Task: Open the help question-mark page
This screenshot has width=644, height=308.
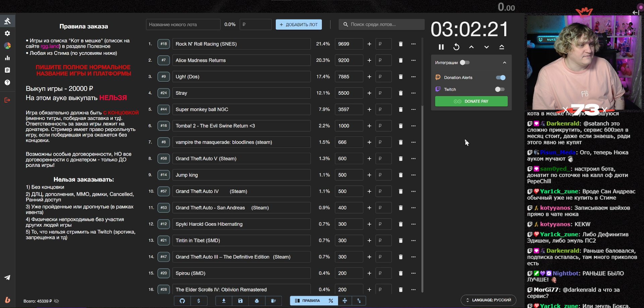Action: click(7, 82)
